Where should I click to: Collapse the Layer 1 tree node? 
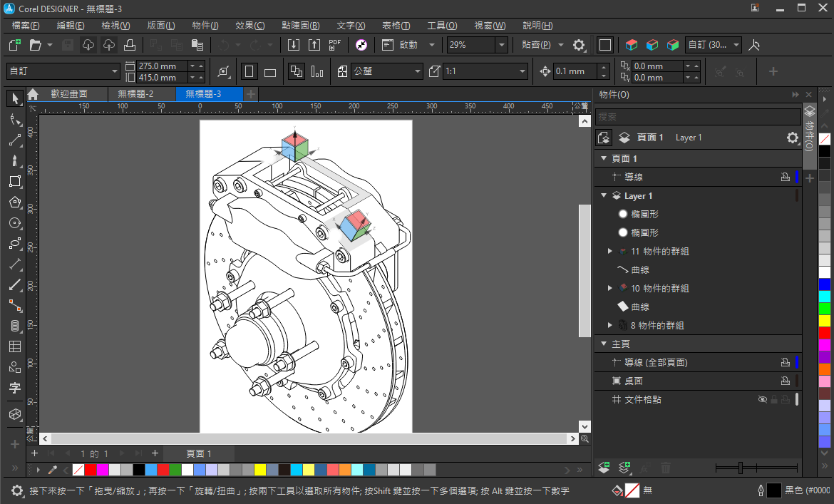coord(604,195)
